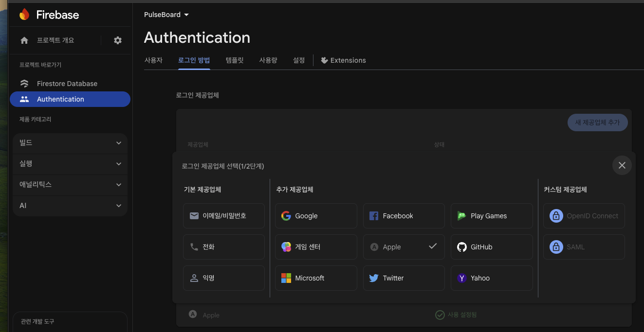This screenshot has width=644, height=332.
Task: Click the Play Games icon
Action: 461,216
